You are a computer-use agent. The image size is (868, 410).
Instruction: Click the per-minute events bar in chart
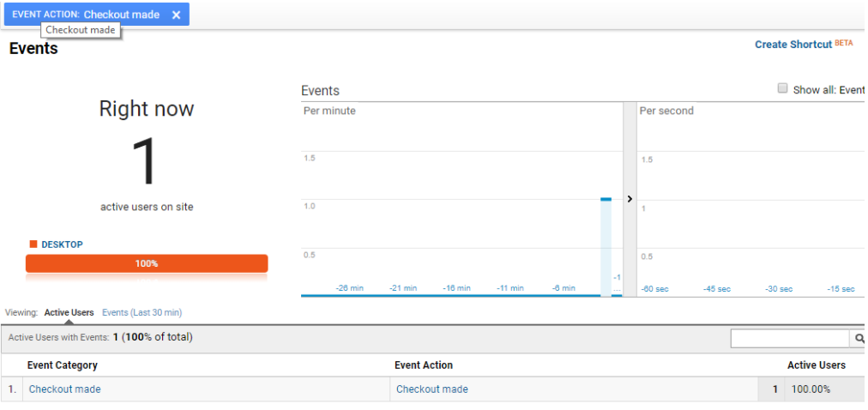(606, 247)
